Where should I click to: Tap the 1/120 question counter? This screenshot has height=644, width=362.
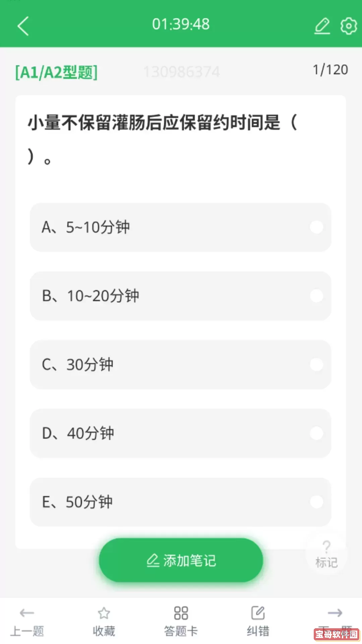click(x=330, y=70)
